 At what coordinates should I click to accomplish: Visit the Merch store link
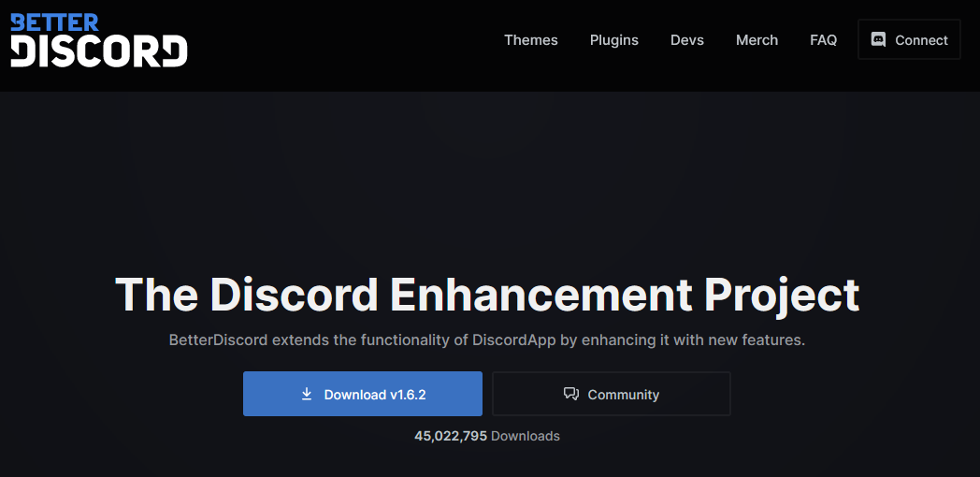click(x=757, y=40)
